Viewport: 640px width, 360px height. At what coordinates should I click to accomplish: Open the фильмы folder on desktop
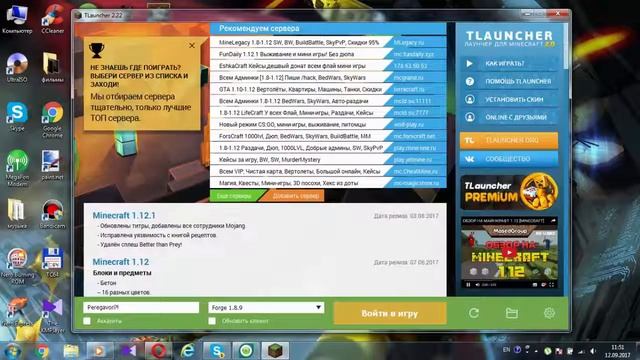[53, 68]
